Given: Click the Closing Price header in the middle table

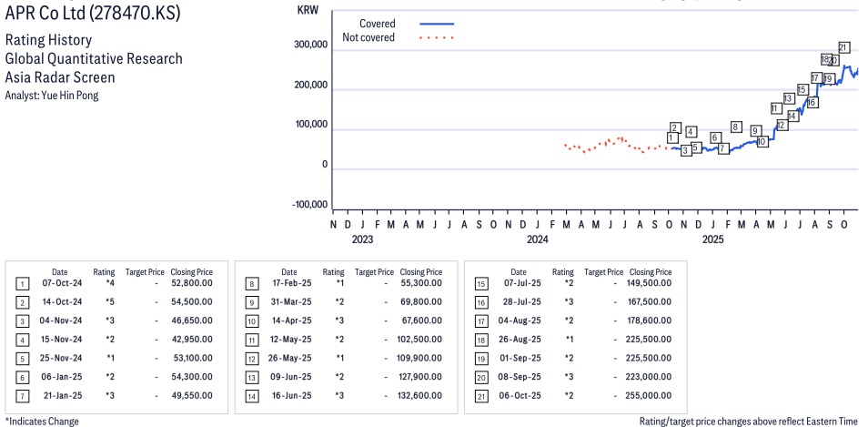Looking at the screenshot, I should click(421, 271).
